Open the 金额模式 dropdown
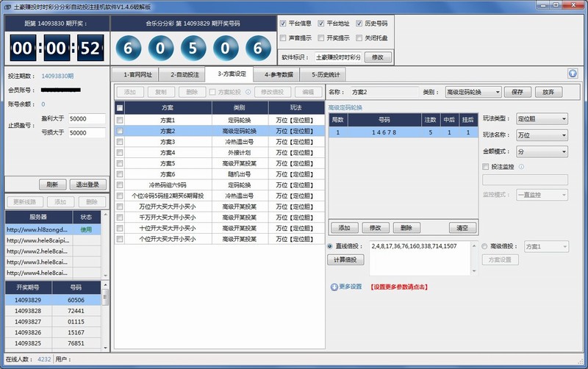Viewport: 588px width, 369px height. click(542, 151)
